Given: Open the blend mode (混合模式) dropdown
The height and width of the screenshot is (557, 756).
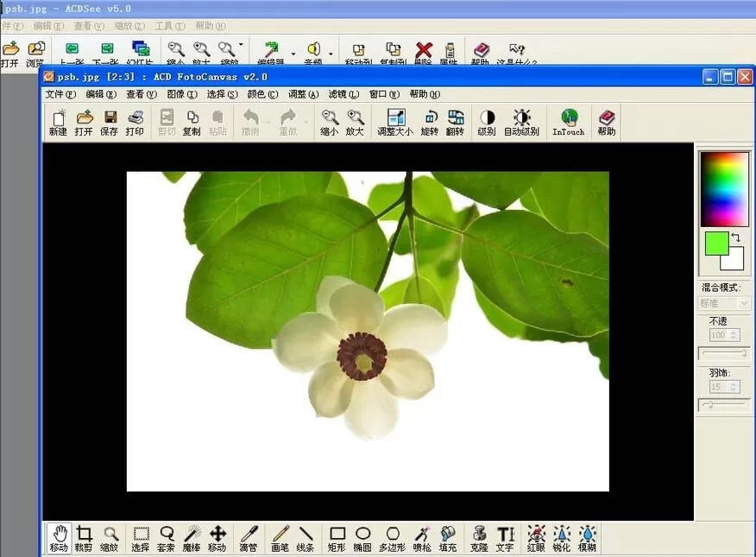Looking at the screenshot, I should [x=725, y=303].
